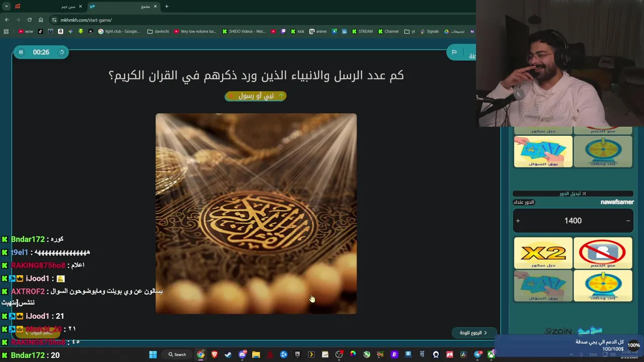The height and width of the screenshot is (362, 644).
Task: Close the سين جيم tab
Action: [80, 7]
